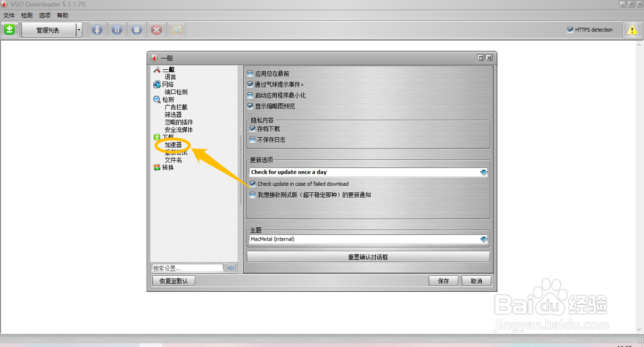Click the logo icon in 一般 dialog title
644x347 pixels.
point(154,58)
